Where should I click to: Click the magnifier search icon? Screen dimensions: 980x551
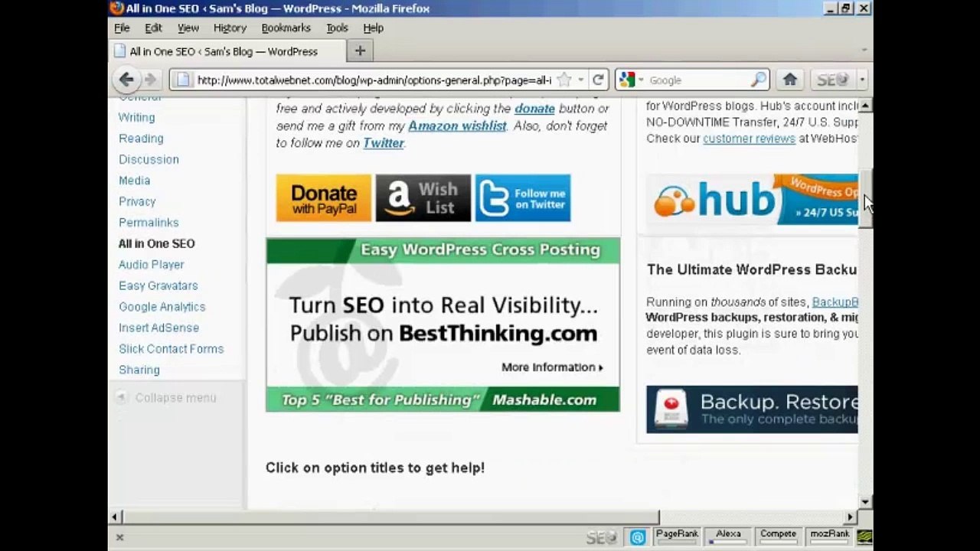[x=758, y=80]
